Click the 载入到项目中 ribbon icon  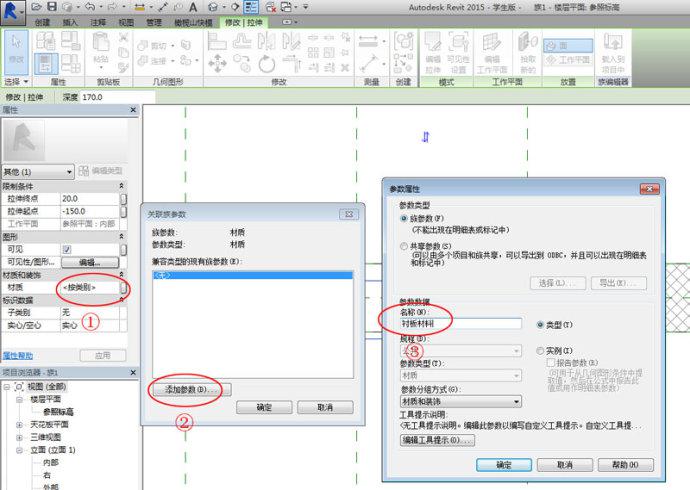click(612, 49)
